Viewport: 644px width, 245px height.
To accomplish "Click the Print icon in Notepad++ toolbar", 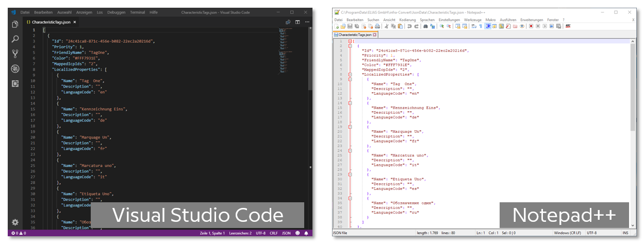I will 378,26.
